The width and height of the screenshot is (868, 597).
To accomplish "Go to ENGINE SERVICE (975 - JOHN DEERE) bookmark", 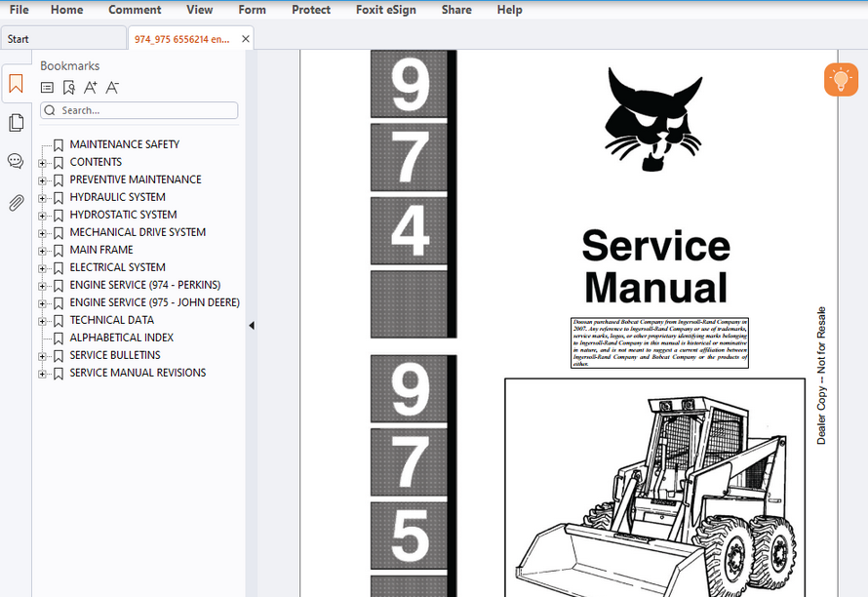I will point(155,303).
